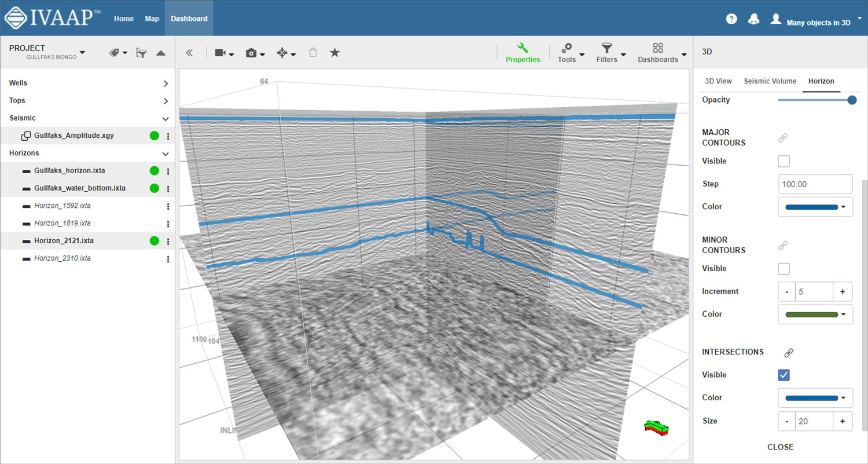This screenshot has height=464, width=868.
Task: Click the CLOSE button in properties panel
Action: point(780,447)
